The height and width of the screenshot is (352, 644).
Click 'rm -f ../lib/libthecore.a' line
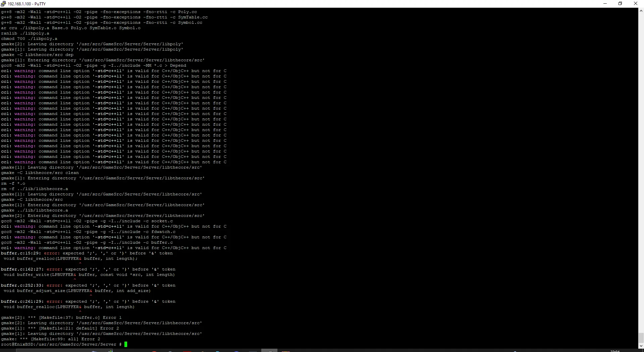pos(35,189)
